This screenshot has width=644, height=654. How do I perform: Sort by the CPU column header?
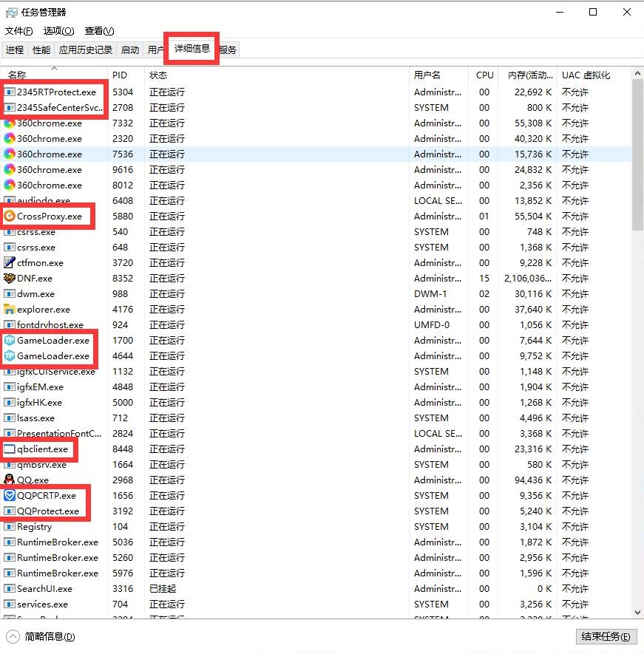tap(484, 75)
